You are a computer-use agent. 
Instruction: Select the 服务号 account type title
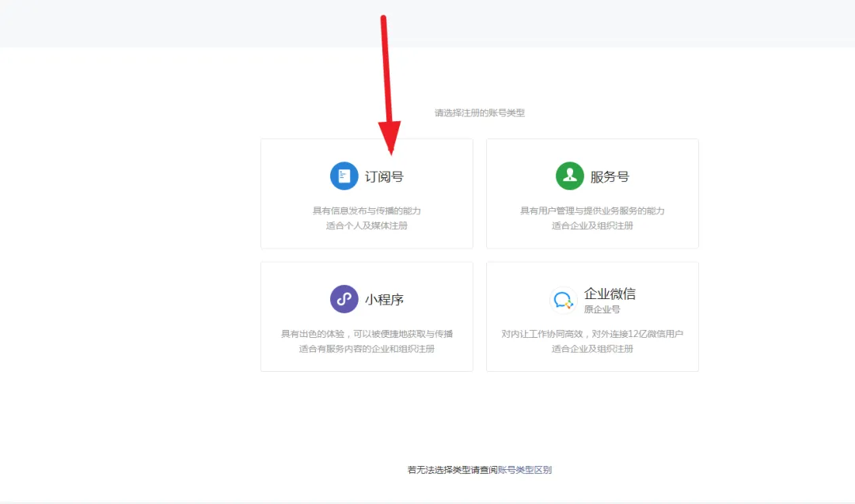[610, 176]
